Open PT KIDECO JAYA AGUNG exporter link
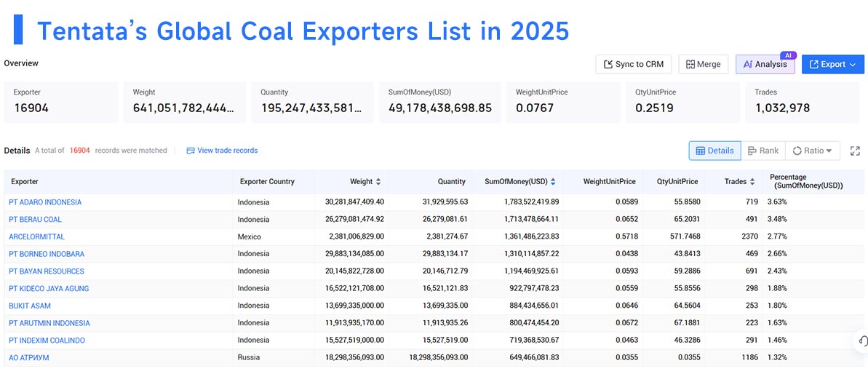 click(x=49, y=288)
